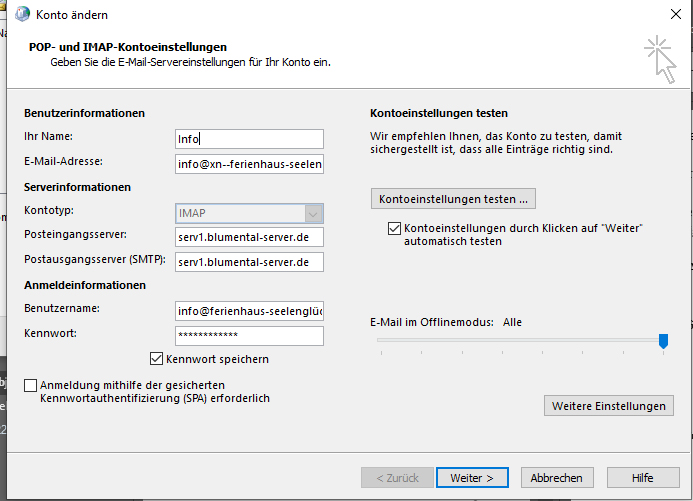Click the offline mail slider handle
693x501 pixels.
[x=663, y=342]
